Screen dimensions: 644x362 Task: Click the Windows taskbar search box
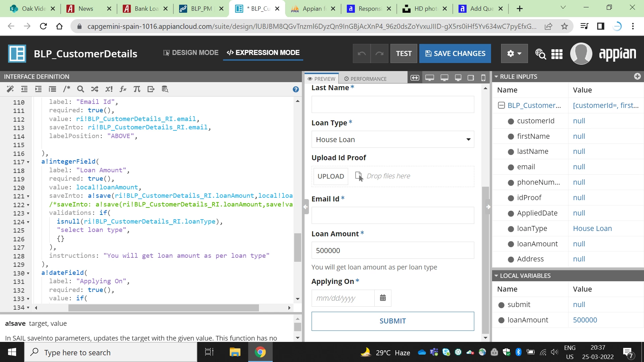pos(111,352)
